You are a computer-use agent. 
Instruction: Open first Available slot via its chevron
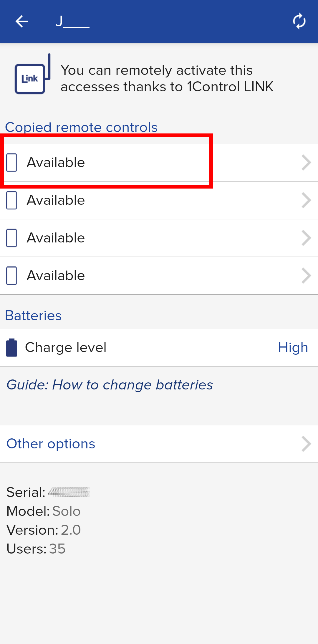306,163
